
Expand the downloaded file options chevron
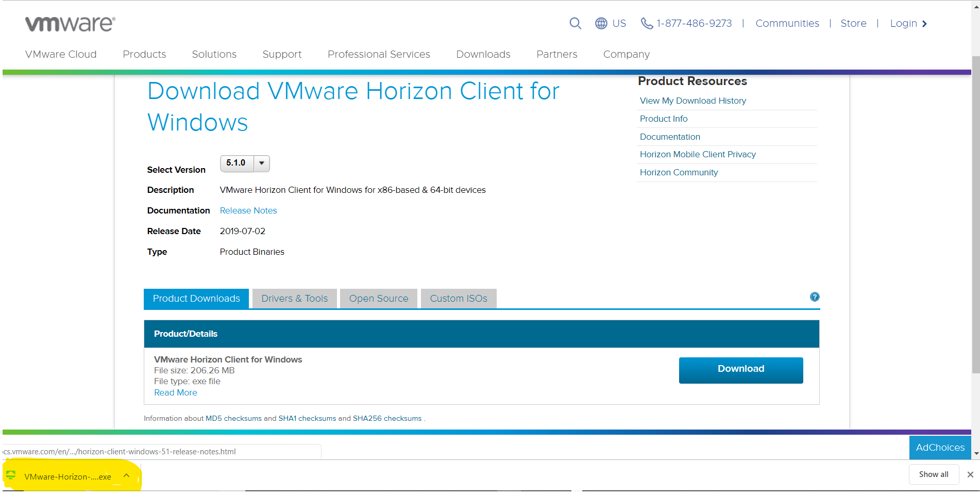click(126, 475)
